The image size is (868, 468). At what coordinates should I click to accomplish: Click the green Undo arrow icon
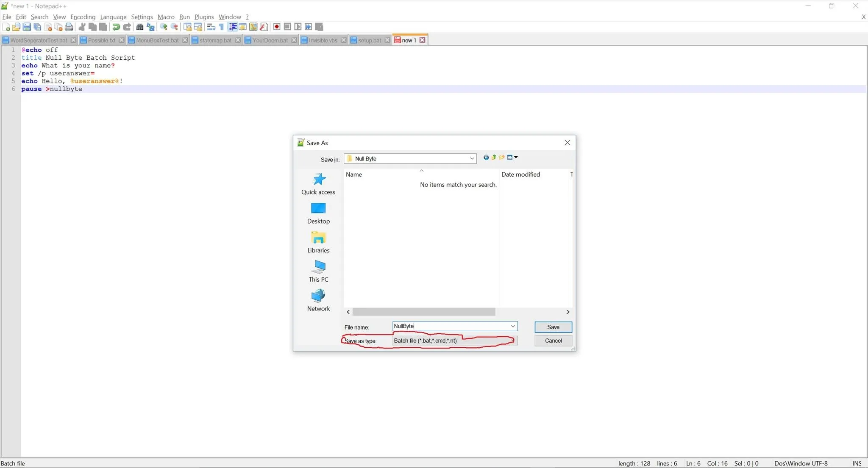116,27
